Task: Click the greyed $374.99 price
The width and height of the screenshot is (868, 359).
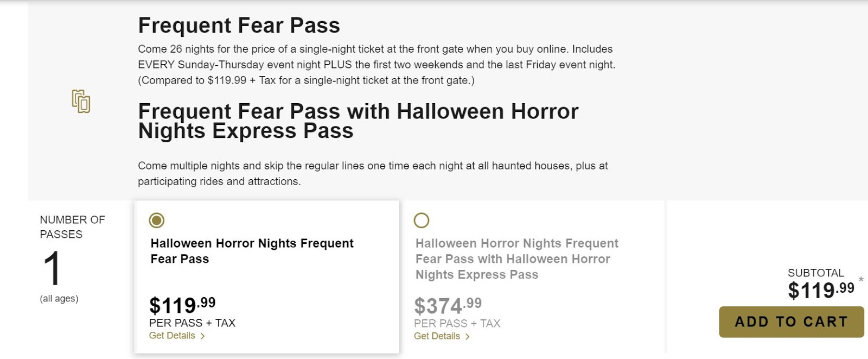Action: click(448, 306)
